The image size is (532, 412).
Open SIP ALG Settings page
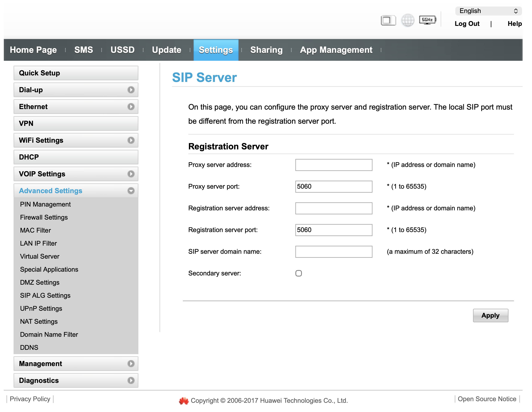tap(45, 295)
